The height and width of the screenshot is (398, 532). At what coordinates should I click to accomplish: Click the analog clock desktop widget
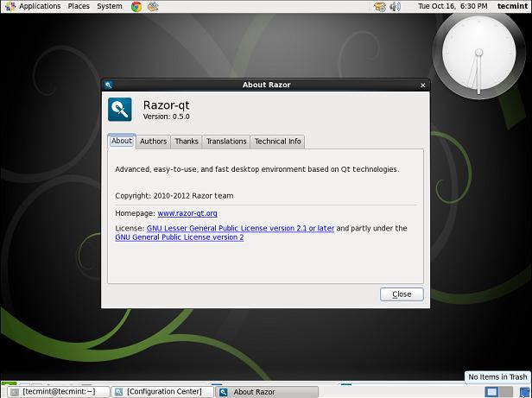pyautogui.click(x=478, y=54)
